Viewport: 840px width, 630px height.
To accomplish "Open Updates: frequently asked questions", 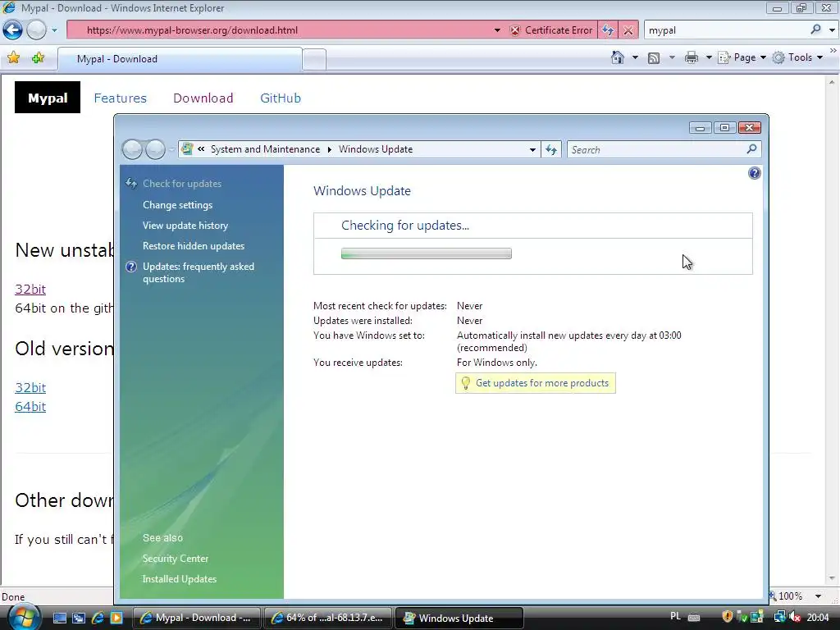I will (199, 272).
